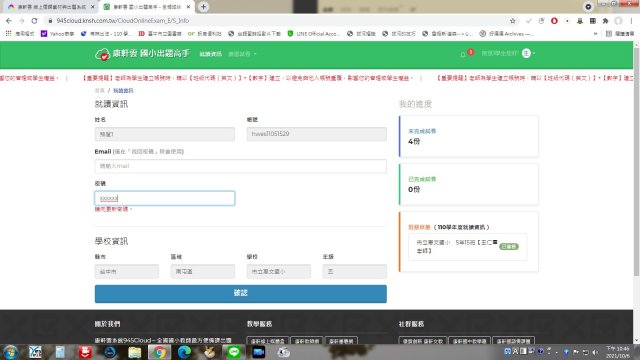Click the Email input field
The width and height of the screenshot is (640, 360).
point(240,166)
